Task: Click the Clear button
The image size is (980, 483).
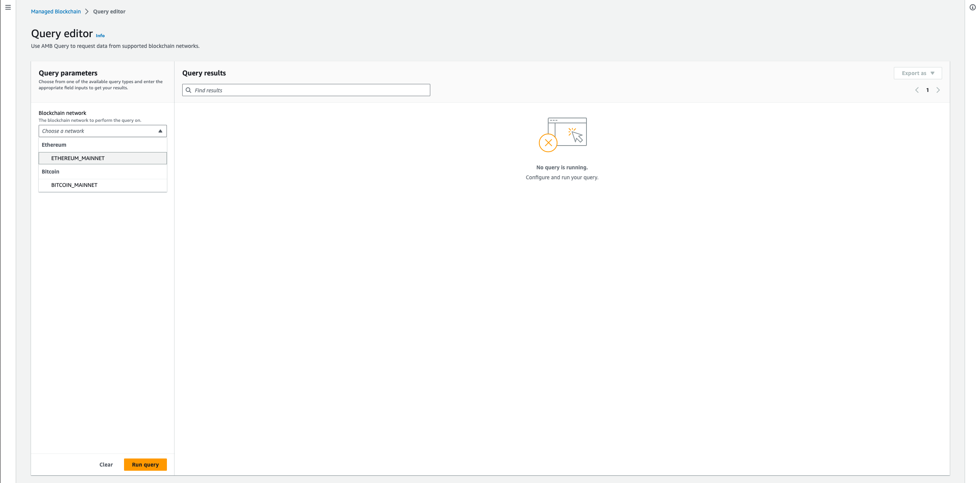Action: click(x=106, y=465)
